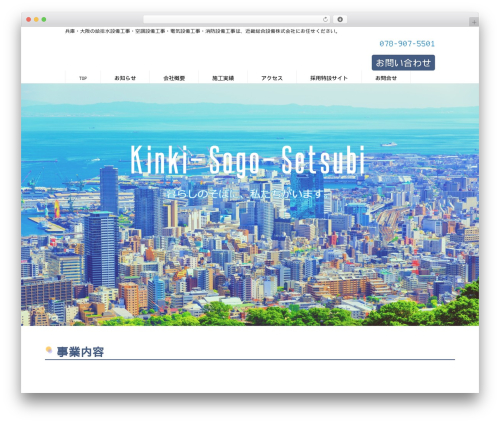The height and width of the screenshot is (423, 500).
Task: Select the アクセス menu item
Action: (x=272, y=78)
